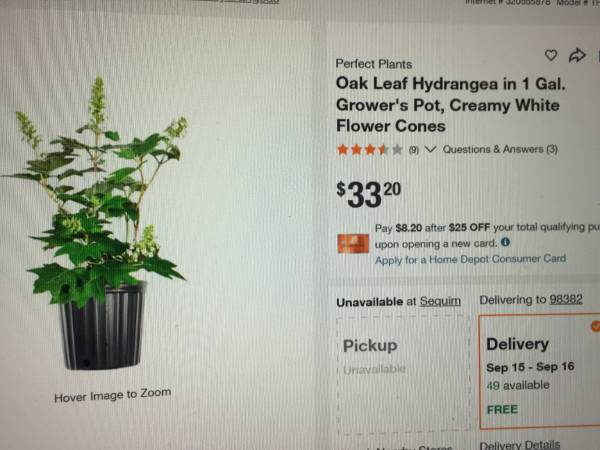Click the heart favorite icon

click(x=551, y=55)
